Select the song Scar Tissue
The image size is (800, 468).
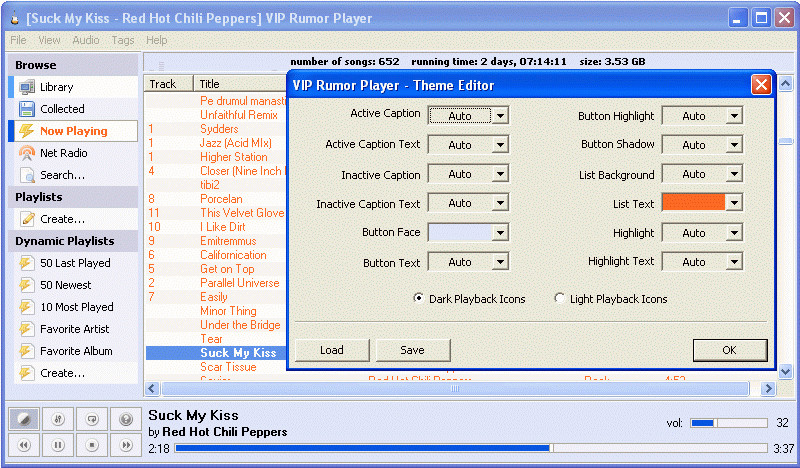click(x=228, y=367)
